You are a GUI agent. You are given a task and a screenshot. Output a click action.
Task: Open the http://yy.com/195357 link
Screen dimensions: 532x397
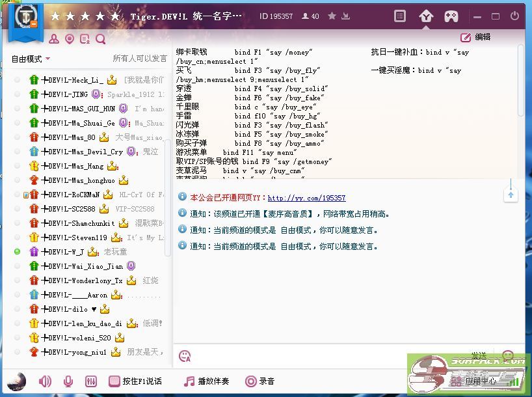coord(307,198)
